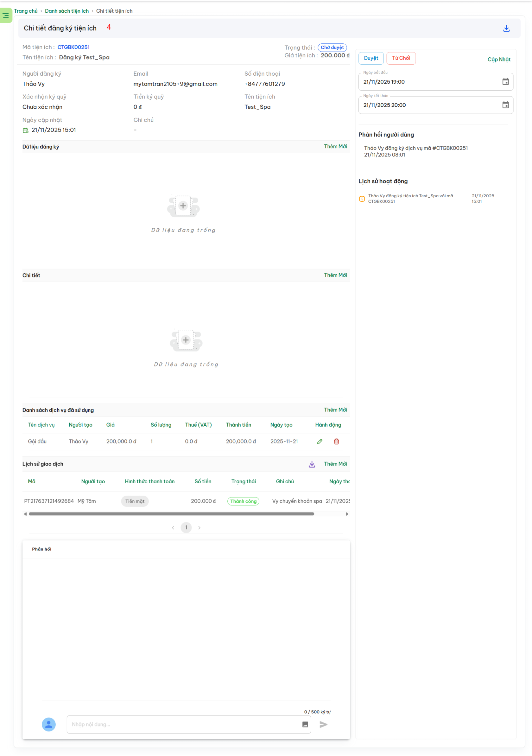Viewport: 532px width, 756px height.
Task: Open the green hamburger sidebar menu
Action: (x=6, y=15)
